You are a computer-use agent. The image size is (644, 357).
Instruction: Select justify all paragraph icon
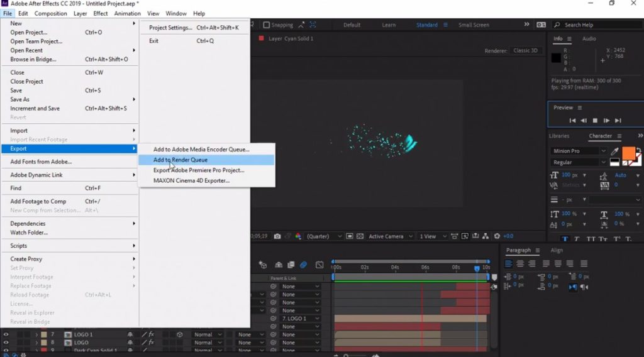click(584, 263)
